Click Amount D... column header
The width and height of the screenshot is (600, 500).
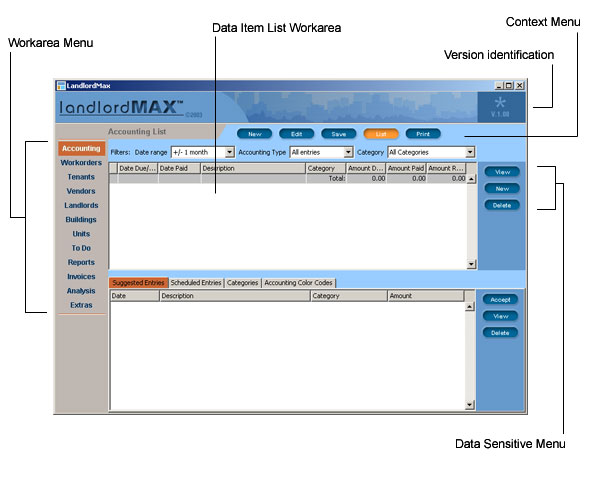click(366, 168)
